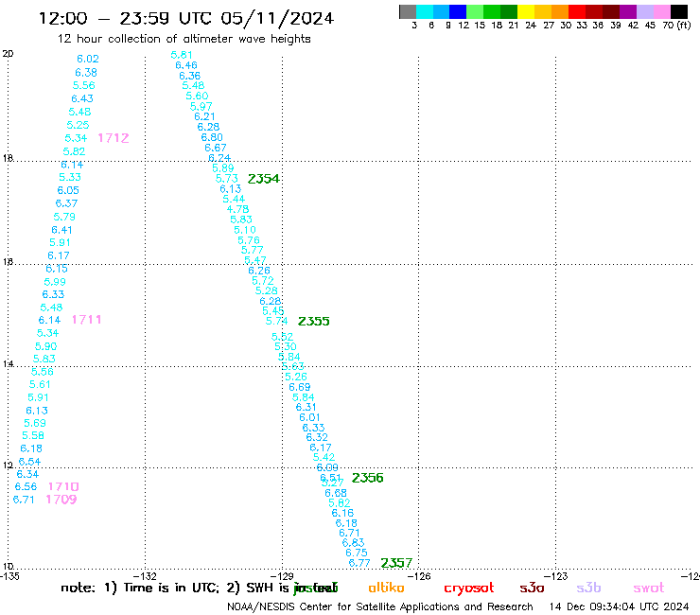Image resolution: width=700 pixels, height=615 pixels.
Task: Click the data point '6.68'
Action: coord(336,493)
